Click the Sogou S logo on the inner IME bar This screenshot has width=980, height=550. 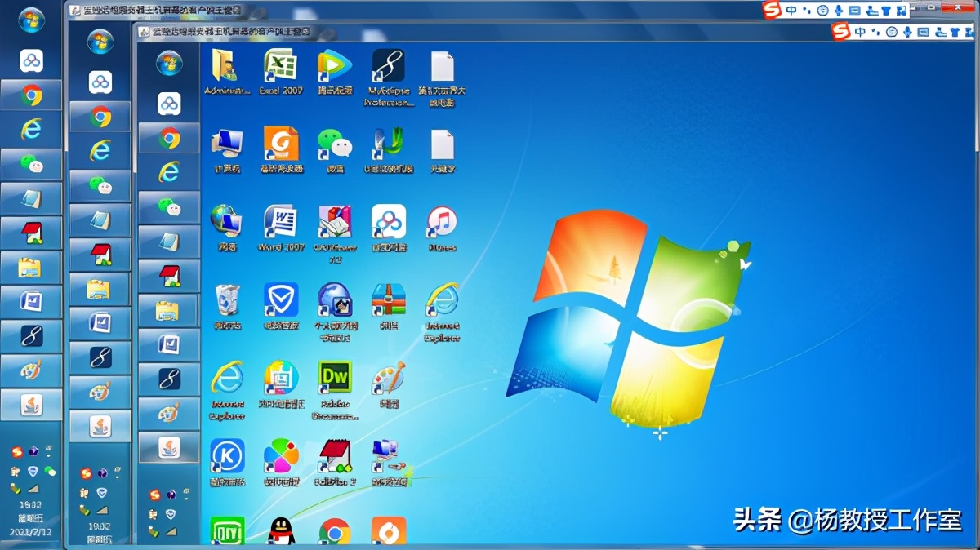(840, 31)
